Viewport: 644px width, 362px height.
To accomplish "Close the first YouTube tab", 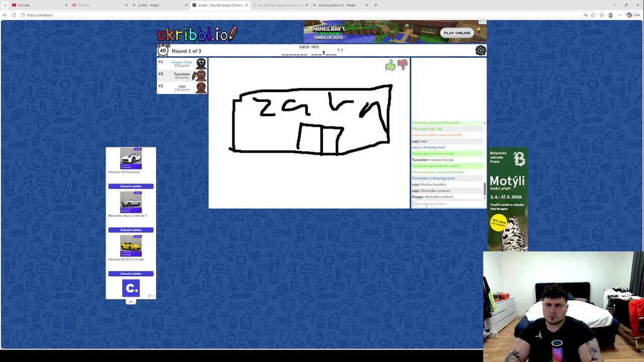I will click(66, 5).
